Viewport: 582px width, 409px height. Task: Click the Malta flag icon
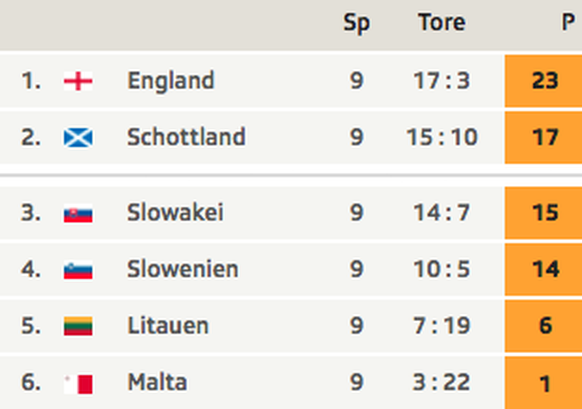click(x=78, y=383)
